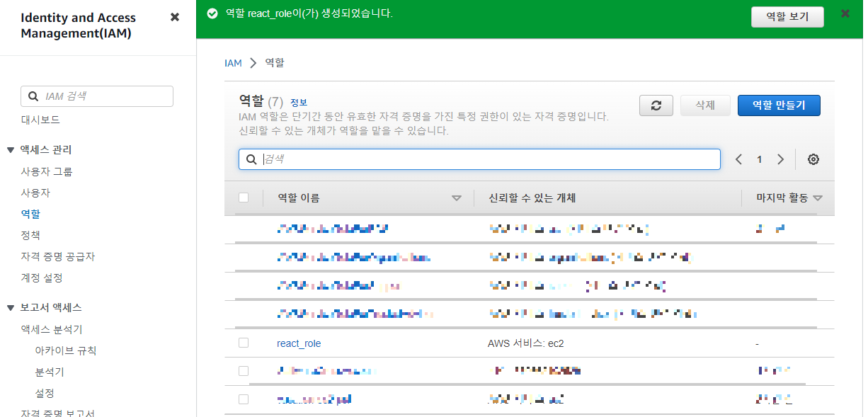This screenshot has width=868, height=417.
Task: Select all roles header checkbox
Action: click(244, 198)
